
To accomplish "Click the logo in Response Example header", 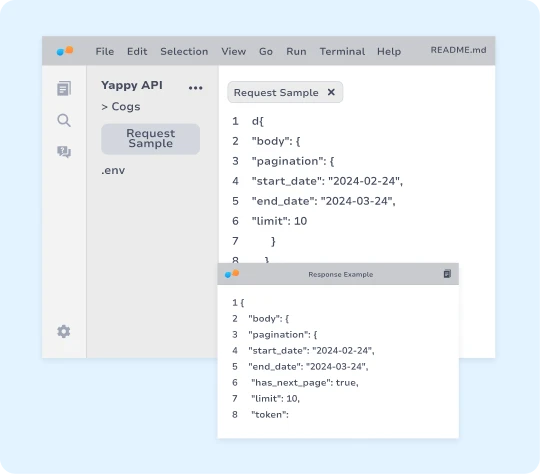I will pyautogui.click(x=232, y=274).
